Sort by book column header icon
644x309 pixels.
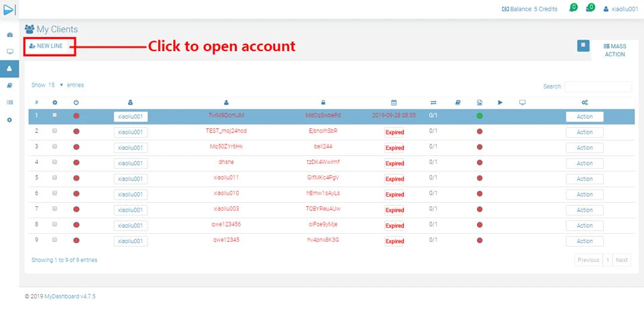tap(458, 103)
